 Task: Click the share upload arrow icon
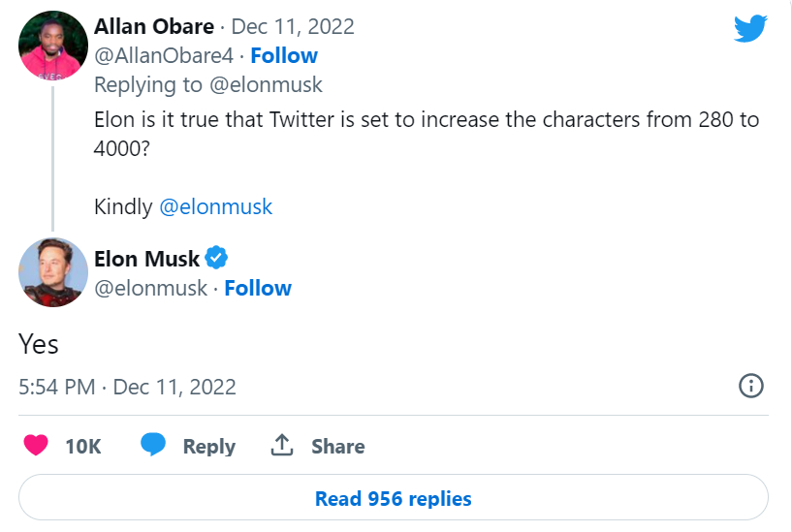[x=282, y=446]
